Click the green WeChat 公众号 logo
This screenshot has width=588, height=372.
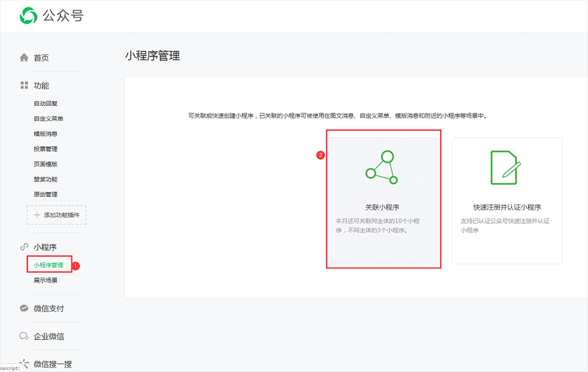29,15
